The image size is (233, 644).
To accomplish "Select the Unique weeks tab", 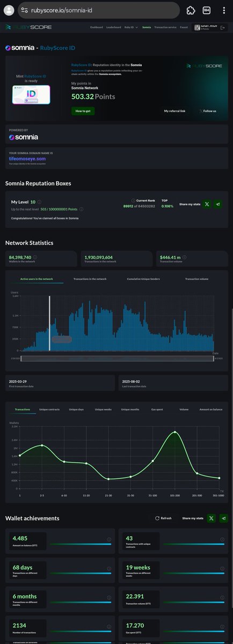I will pos(103,409).
